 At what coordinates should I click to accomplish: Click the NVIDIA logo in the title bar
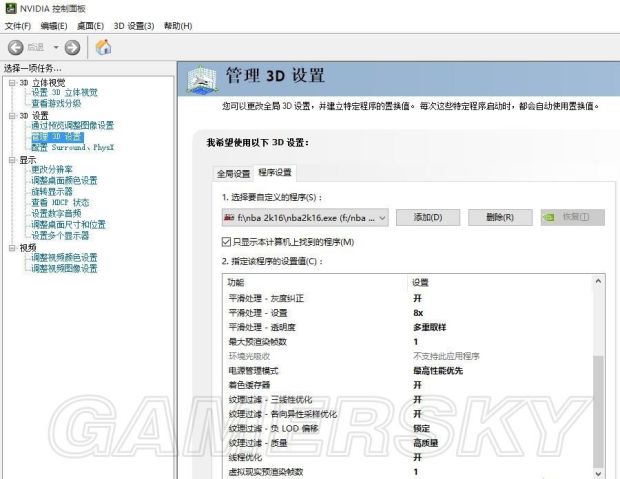click(10, 8)
